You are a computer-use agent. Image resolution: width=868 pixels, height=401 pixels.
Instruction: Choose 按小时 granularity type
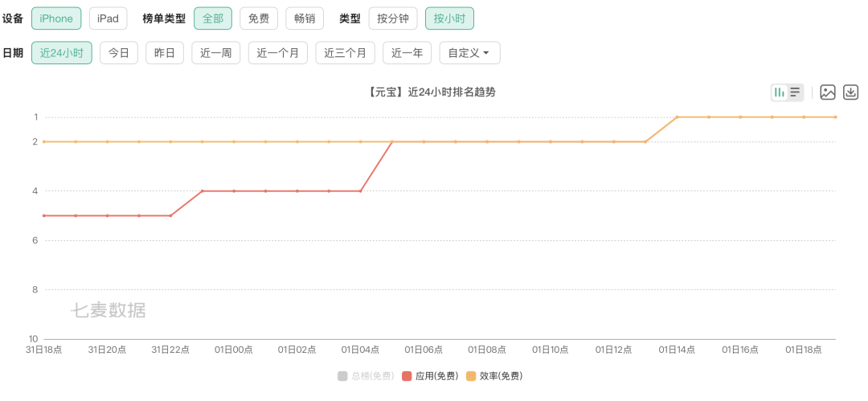[x=449, y=18]
